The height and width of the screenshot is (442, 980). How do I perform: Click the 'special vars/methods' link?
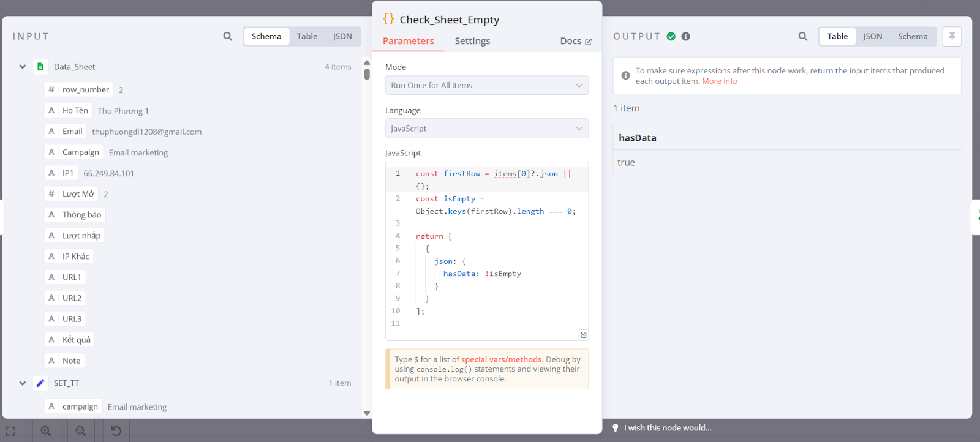[502, 359]
